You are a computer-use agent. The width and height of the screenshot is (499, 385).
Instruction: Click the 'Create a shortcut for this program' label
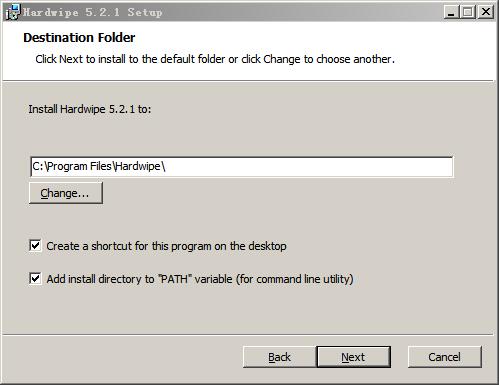pyautogui.click(x=166, y=246)
